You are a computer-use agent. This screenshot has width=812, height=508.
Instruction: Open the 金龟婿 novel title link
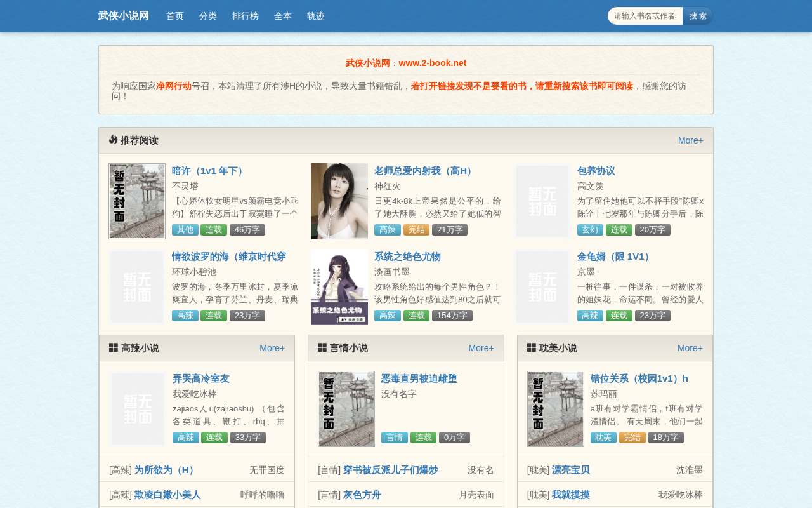(615, 257)
